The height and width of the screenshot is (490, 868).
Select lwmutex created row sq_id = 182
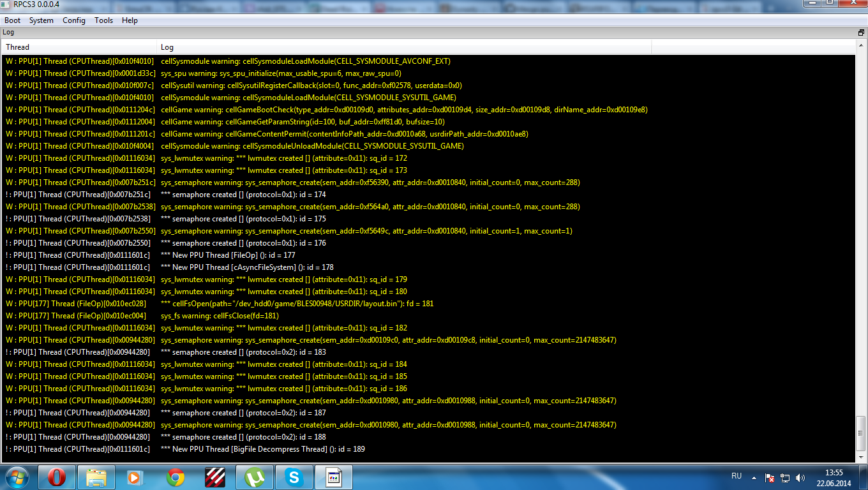(428, 328)
